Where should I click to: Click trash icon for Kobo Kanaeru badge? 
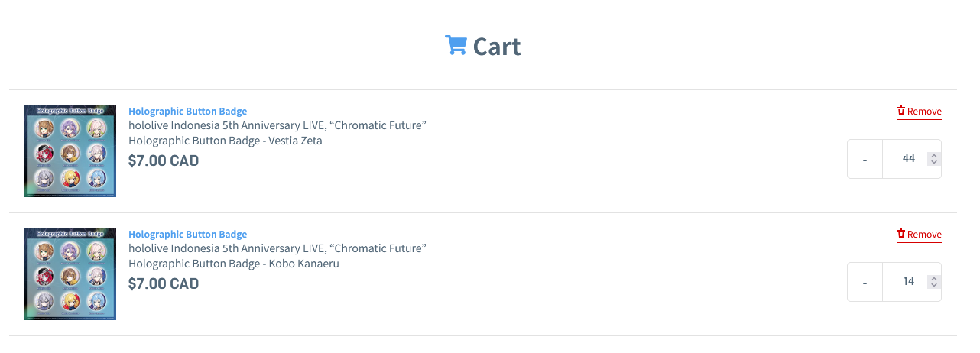[901, 234]
